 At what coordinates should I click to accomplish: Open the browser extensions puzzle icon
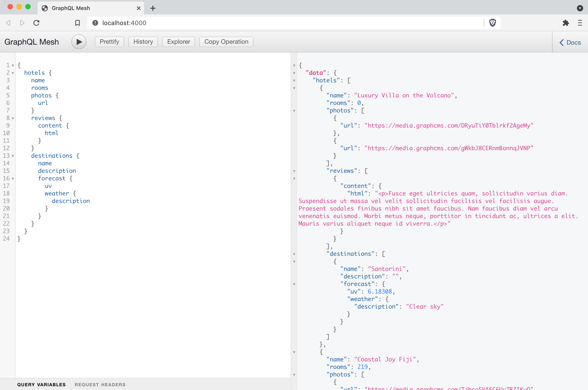coord(566,23)
